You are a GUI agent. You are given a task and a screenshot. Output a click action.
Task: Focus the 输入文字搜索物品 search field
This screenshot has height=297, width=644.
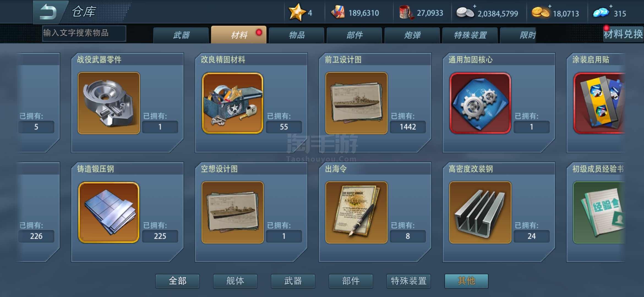coord(84,33)
